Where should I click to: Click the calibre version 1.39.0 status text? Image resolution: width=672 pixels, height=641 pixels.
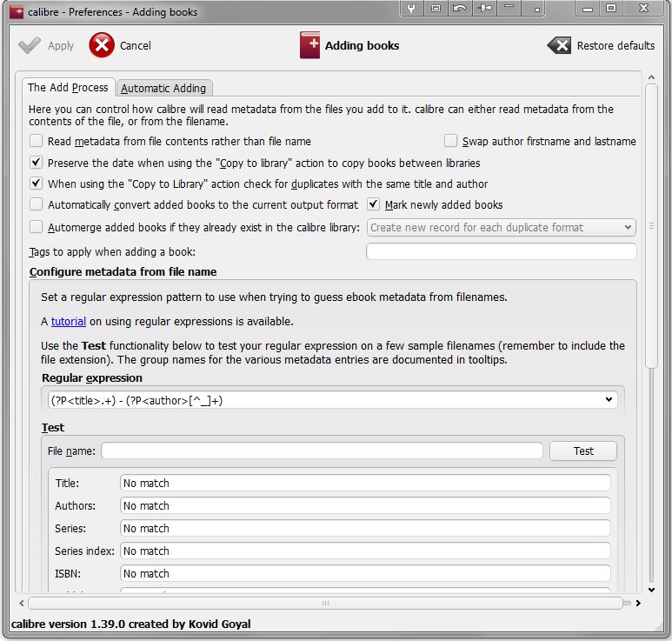(130, 624)
